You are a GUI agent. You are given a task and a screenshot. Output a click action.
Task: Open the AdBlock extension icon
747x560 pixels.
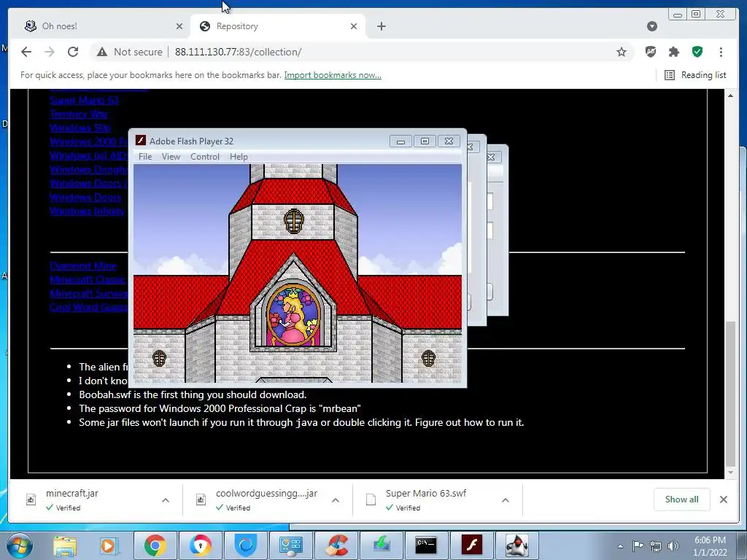pos(651,52)
